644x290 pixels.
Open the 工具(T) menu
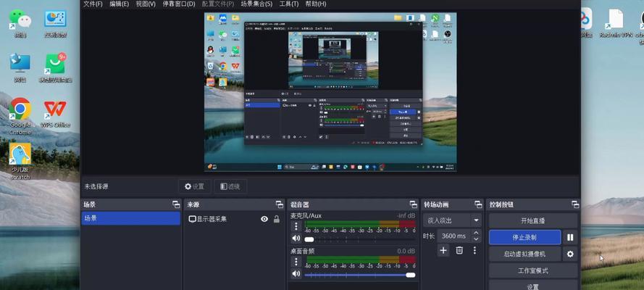point(289,4)
